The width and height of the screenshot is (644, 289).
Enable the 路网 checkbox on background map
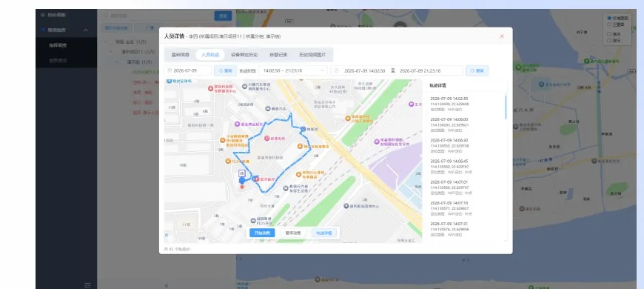tap(609, 34)
